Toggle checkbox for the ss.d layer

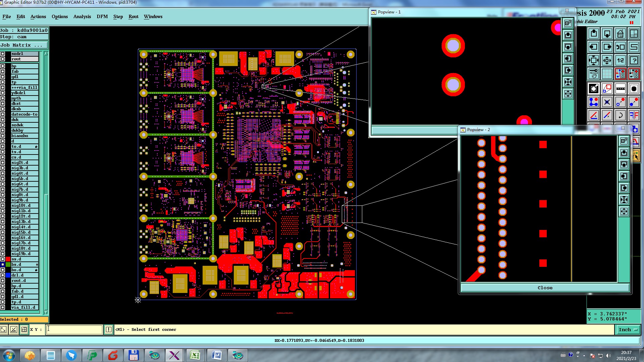3,259
